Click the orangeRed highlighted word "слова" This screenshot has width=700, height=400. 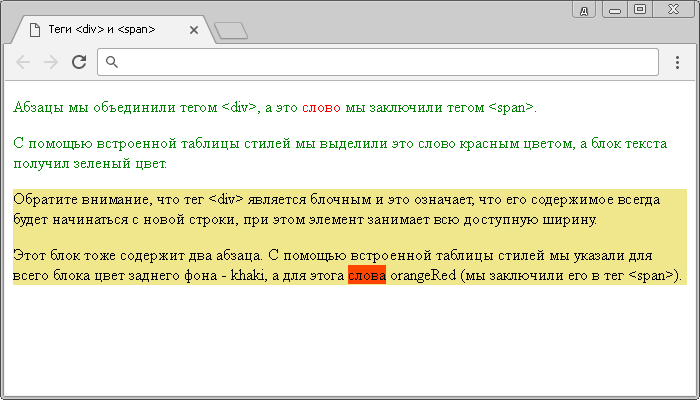pyautogui.click(x=367, y=275)
